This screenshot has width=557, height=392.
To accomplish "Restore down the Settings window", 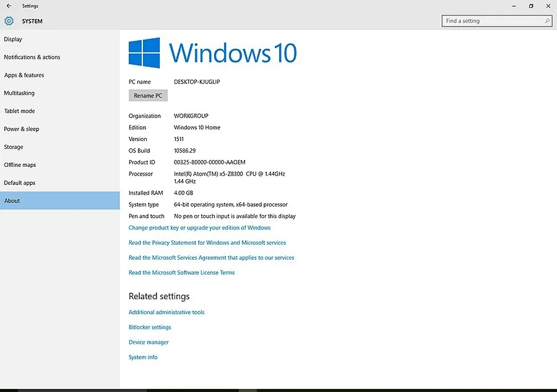I will coord(531,6).
